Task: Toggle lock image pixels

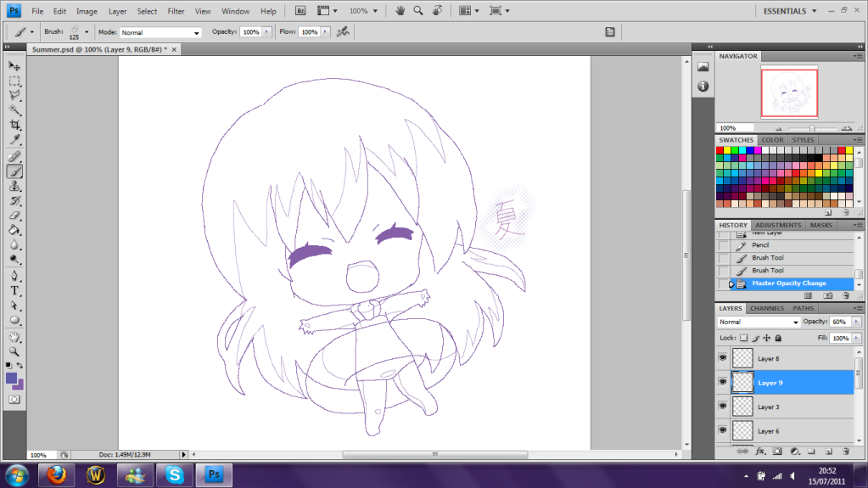Action: coord(755,338)
